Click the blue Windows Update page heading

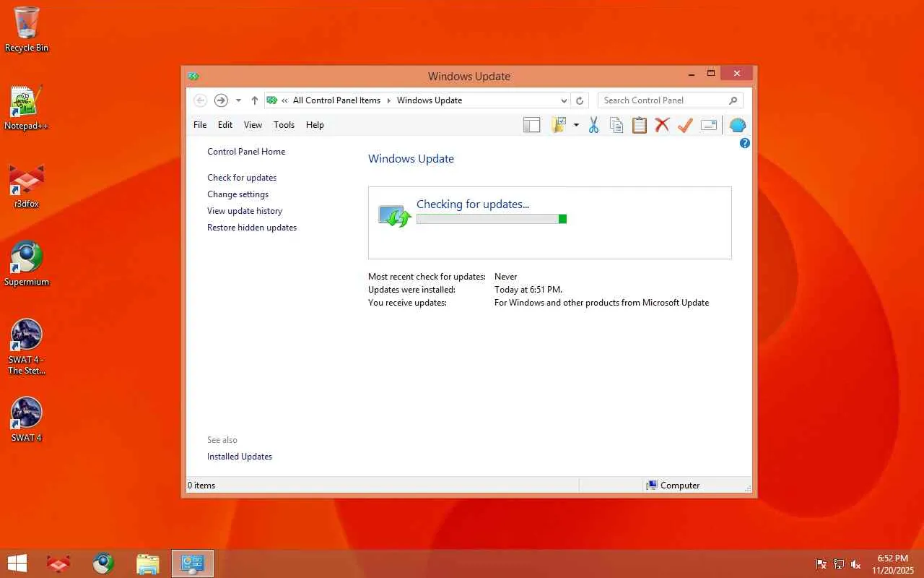pyautogui.click(x=411, y=159)
